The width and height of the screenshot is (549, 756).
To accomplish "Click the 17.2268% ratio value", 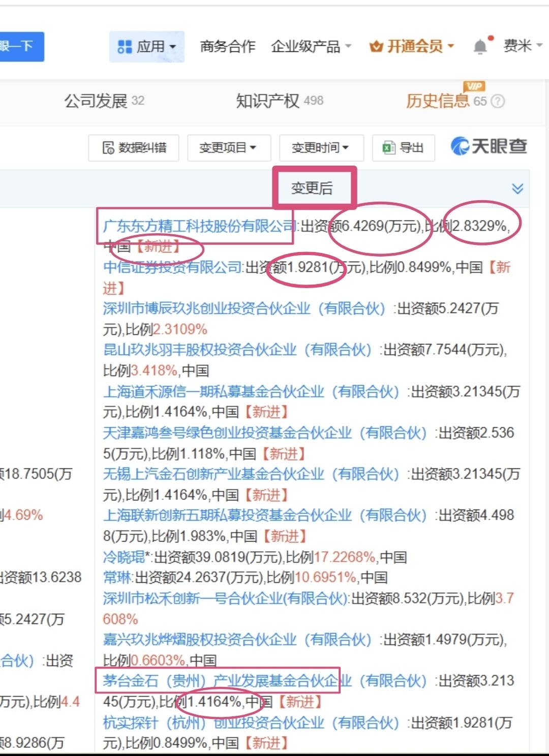I will click(x=345, y=557).
